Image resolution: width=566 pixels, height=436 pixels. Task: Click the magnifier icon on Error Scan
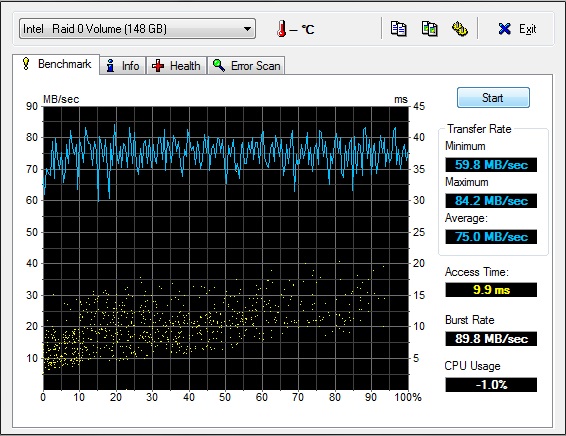pos(219,65)
